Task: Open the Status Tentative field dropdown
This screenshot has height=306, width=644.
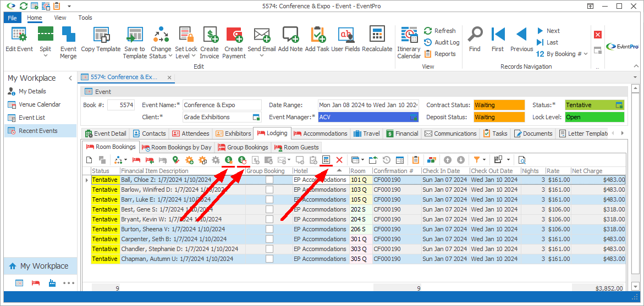Action: tap(619, 105)
